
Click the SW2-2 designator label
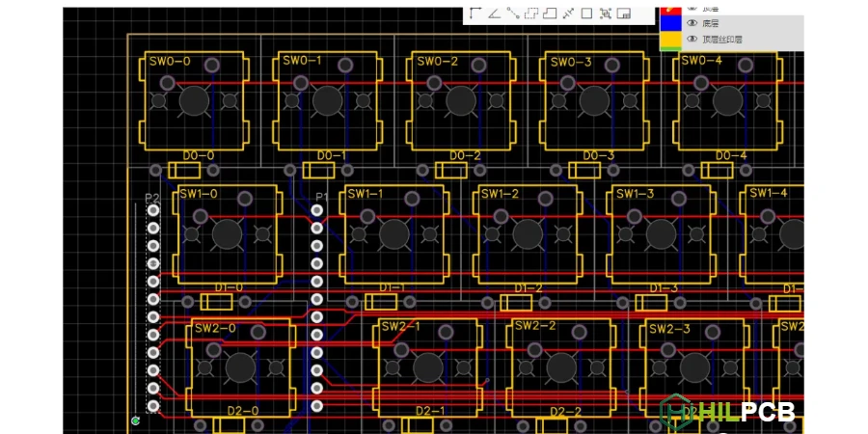(x=535, y=326)
